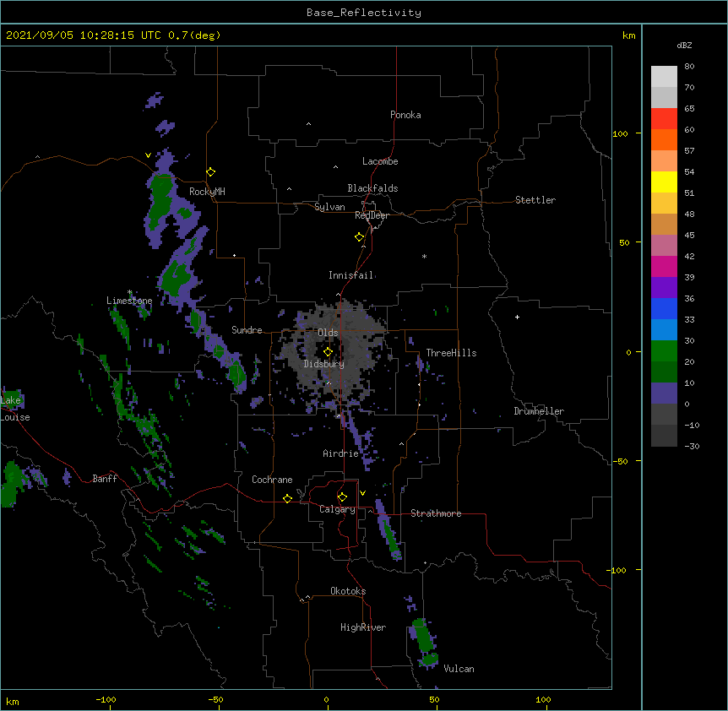
Task: Click the Cochrane label
Action: pyautogui.click(x=272, y=480)
